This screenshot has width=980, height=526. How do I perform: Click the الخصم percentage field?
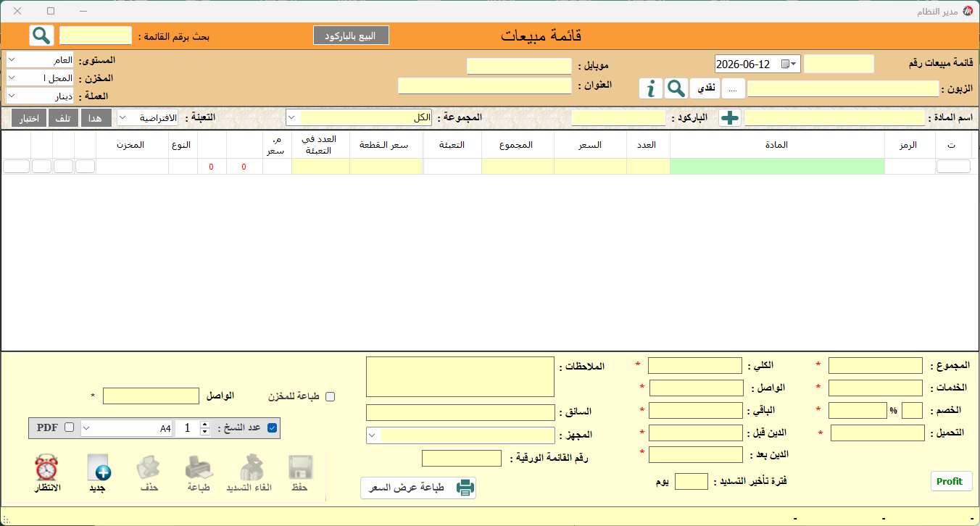pos(912,410)
